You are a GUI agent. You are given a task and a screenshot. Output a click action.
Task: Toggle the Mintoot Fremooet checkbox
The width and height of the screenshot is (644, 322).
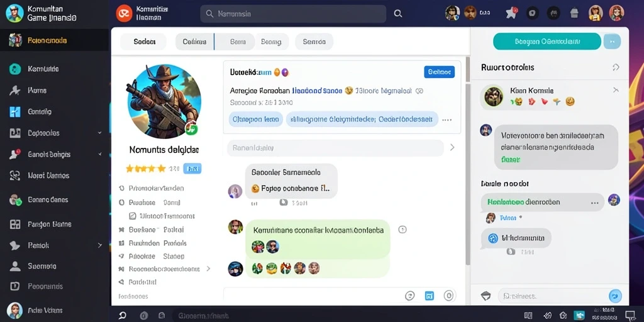pos(132,216)
